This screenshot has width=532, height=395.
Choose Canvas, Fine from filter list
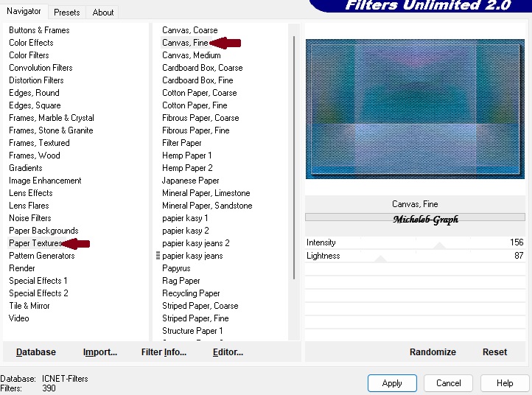[x=185, y=43]
